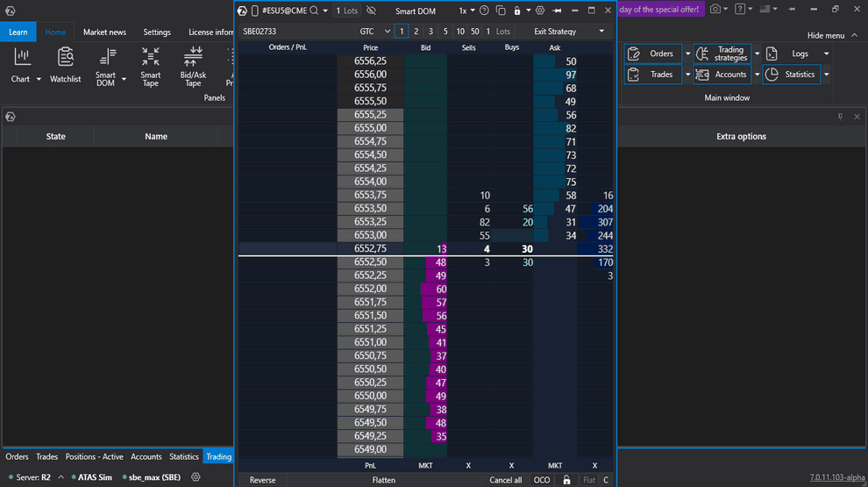Viewport: 868px width, 487px height.
Task: Launch Smart Tape from the ribbon
Action: click(151, 58)
